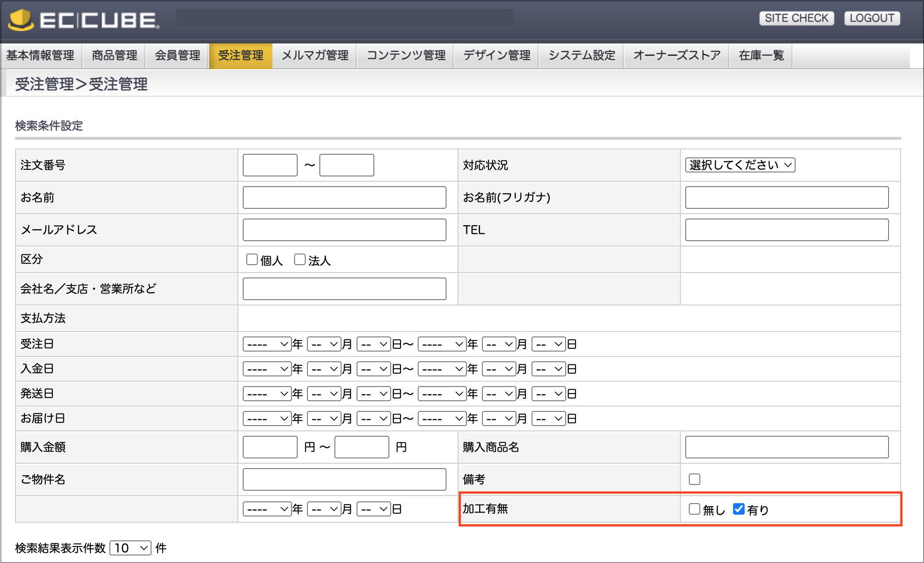Check the 個人 checkbox
This screenshot has height=563, width=924.
pos(252,259)
